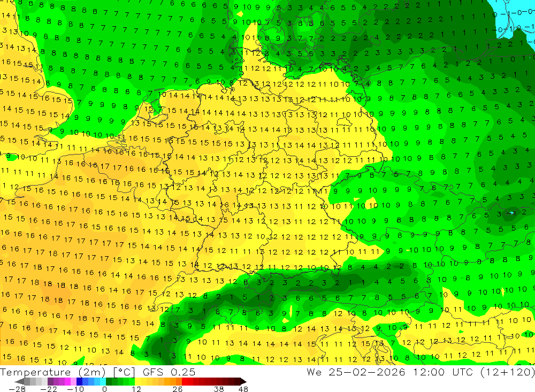
Task: Click the cyan swatch next to dark green
Action: 103,381
